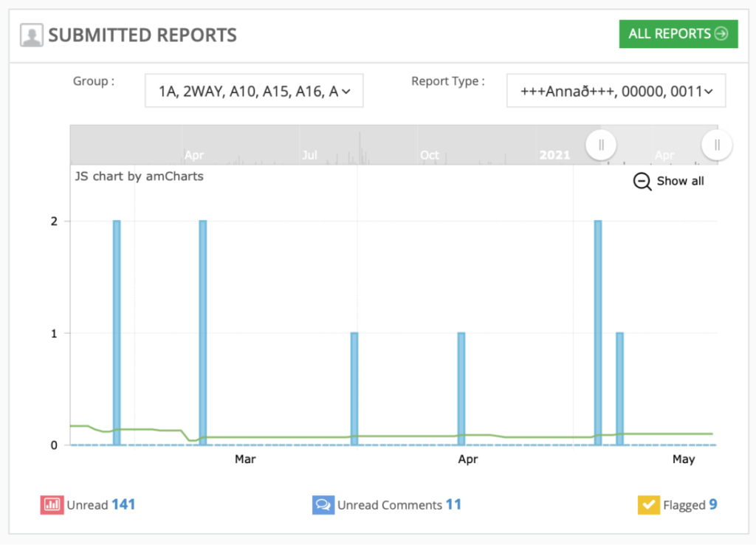Click the yellow Flagged checkmark icon

pyautogui.click(x=648, y=505)
